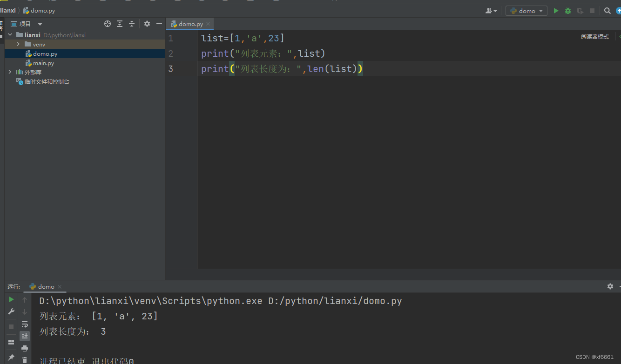Image resolution: width=621 pixels, height=364 pixels.
Task: Open the code-with-me user icon menu
Action: pyautogui.click(x=491, y=11)
